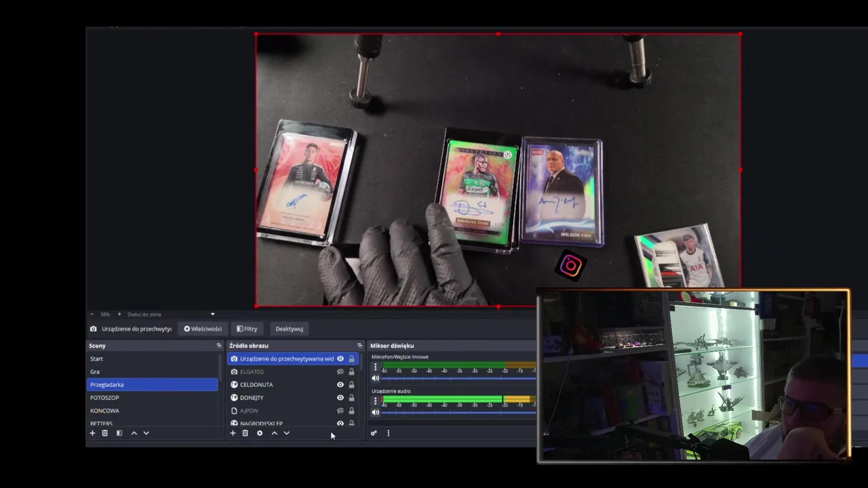Click Skaluj do okna scaling label
This screenshot has width=868, height=488.
[x=144, y=314]
